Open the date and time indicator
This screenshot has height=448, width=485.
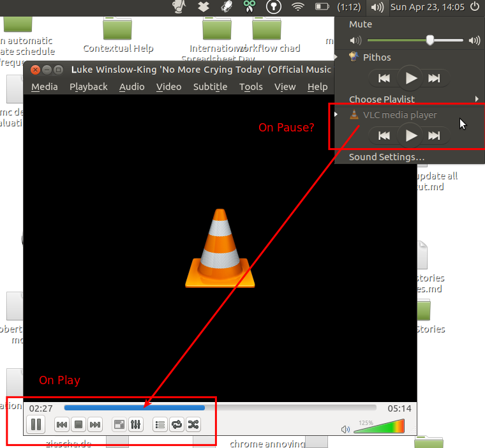coord(428,7)
